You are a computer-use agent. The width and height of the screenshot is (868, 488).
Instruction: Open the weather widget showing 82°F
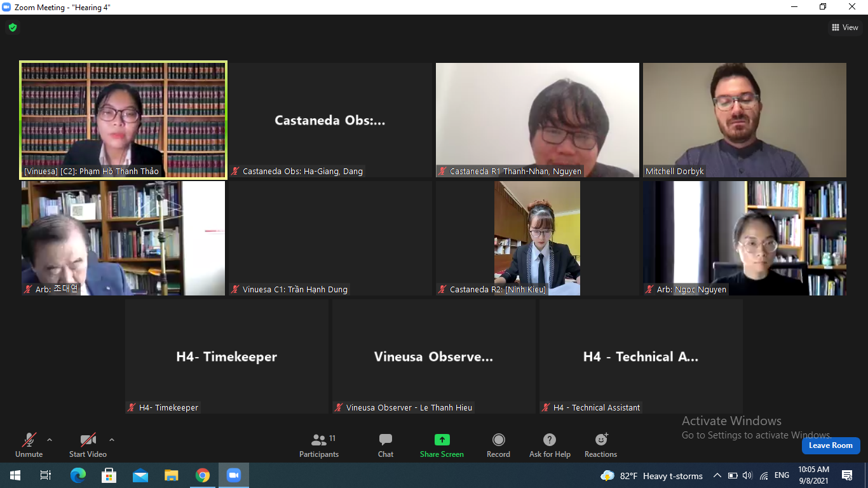pyautogui.click(x=651, y=475)
